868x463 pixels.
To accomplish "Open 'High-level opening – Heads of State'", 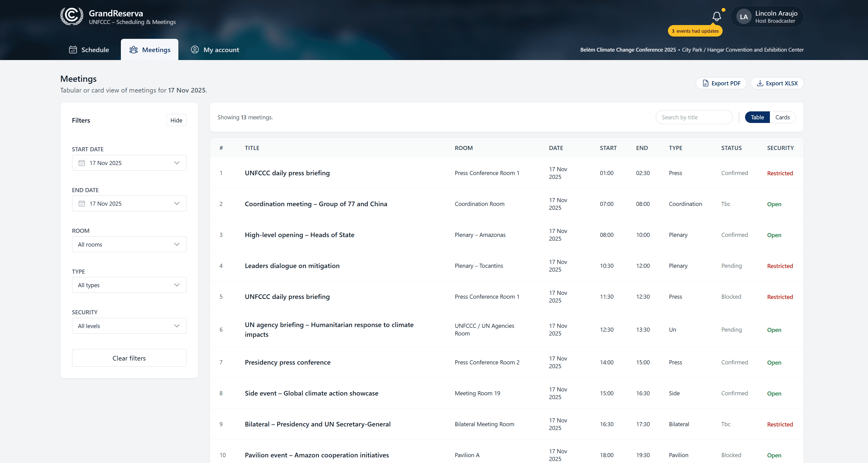I will click(299, 235).
